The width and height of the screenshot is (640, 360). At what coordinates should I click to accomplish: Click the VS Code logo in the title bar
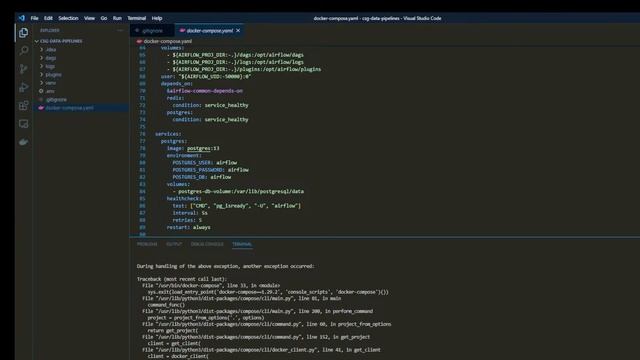tap(22, 18)
